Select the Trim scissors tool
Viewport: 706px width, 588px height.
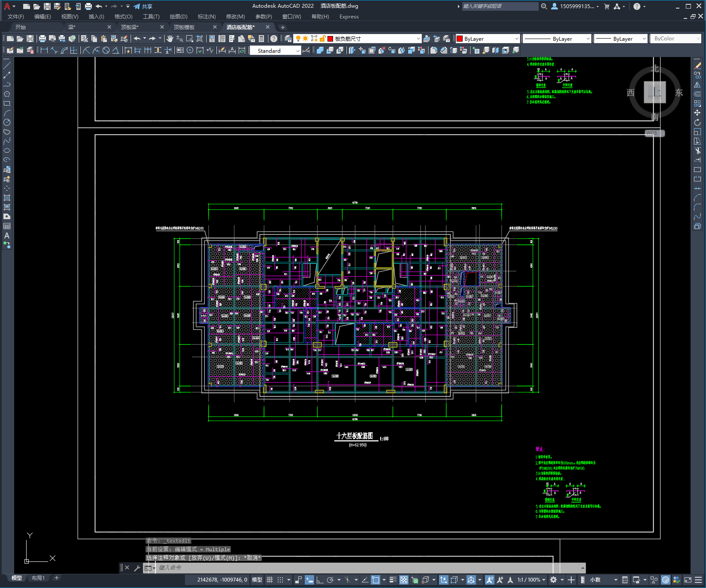[x=697, y=151]
